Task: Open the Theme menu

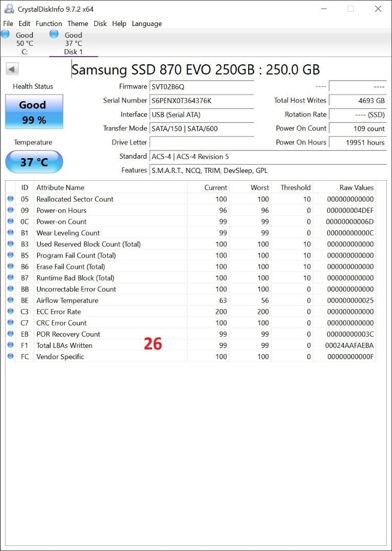Action: point(78,23)
